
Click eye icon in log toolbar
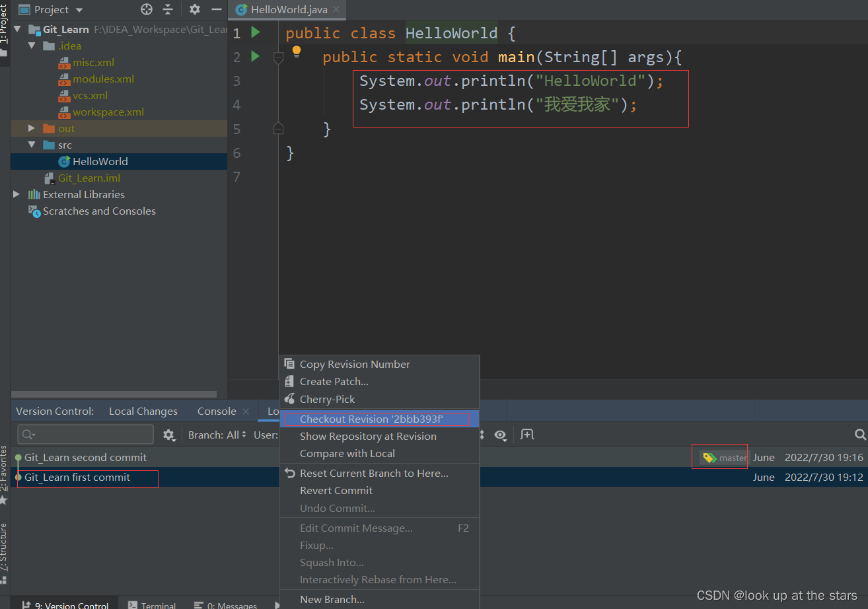point(501,435)
